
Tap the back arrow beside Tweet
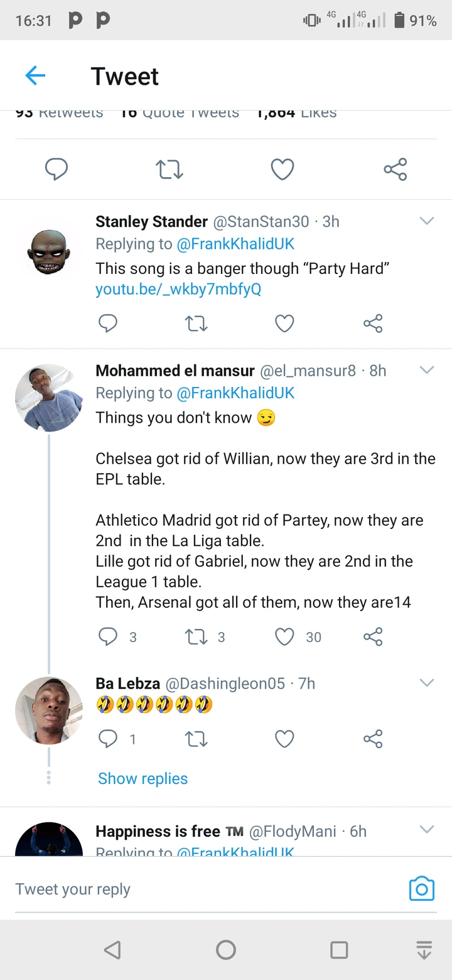(35, 76)
